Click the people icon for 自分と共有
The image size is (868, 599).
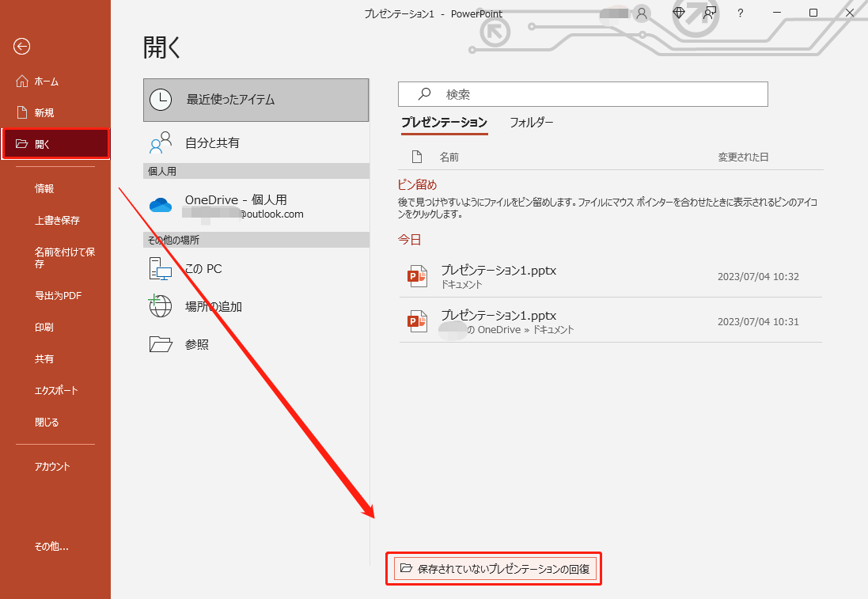tap(161, 142)
